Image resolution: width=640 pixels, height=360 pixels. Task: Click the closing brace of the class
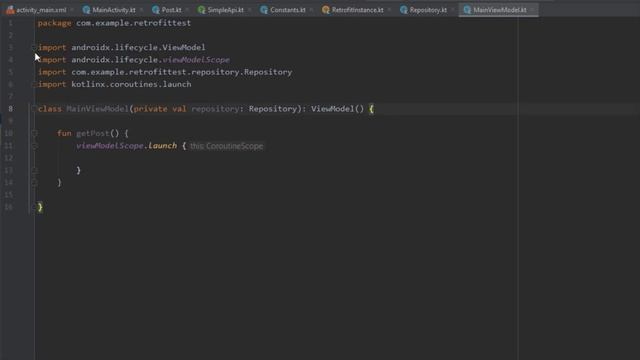click(40, 207)
